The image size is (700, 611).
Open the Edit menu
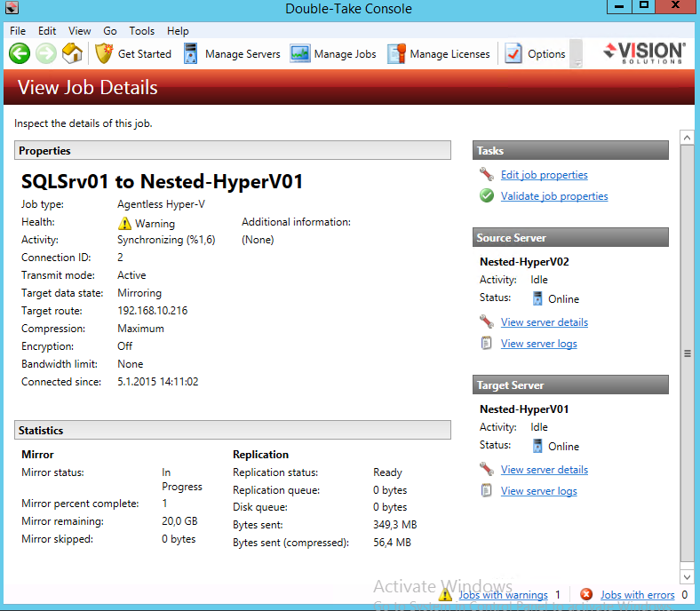pyautogui.click(x=47, y=31)
